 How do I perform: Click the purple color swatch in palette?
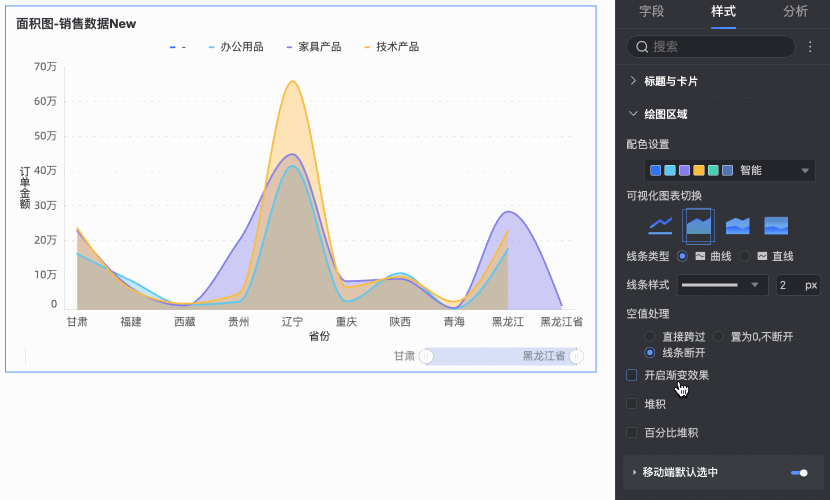684,170
